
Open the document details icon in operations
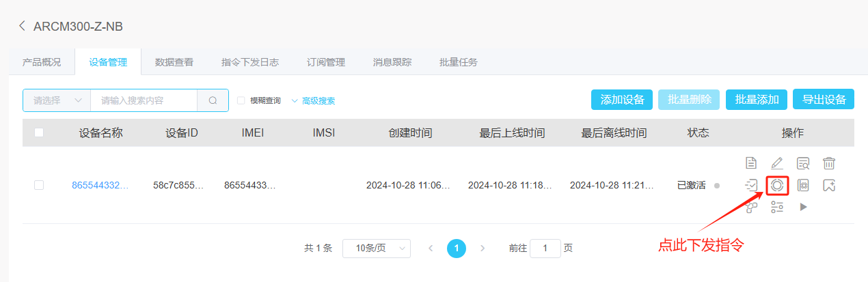[750, 163]
